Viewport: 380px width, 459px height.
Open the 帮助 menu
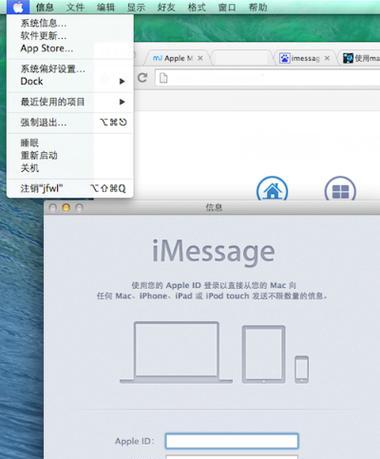[x=258, y=7]
